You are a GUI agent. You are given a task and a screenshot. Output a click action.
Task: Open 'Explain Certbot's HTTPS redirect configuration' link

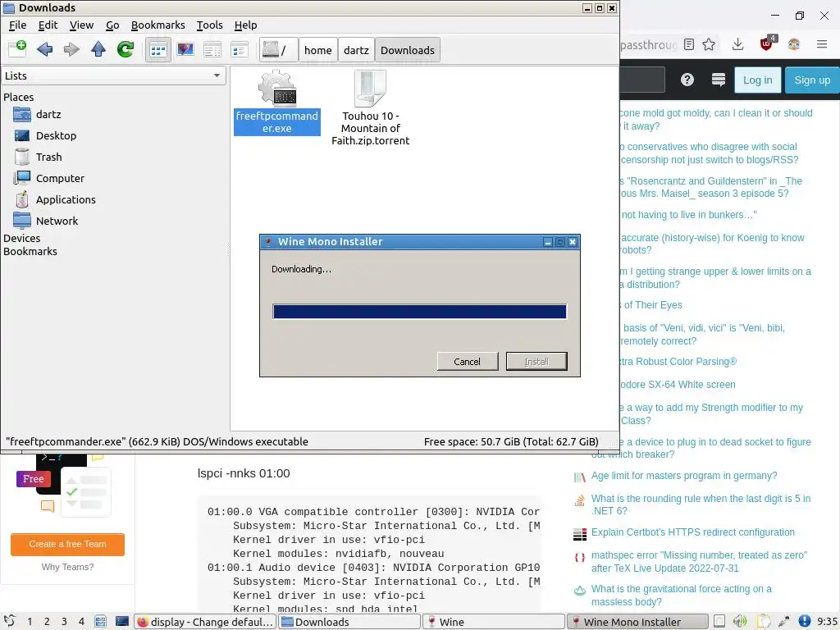point(692,532)
